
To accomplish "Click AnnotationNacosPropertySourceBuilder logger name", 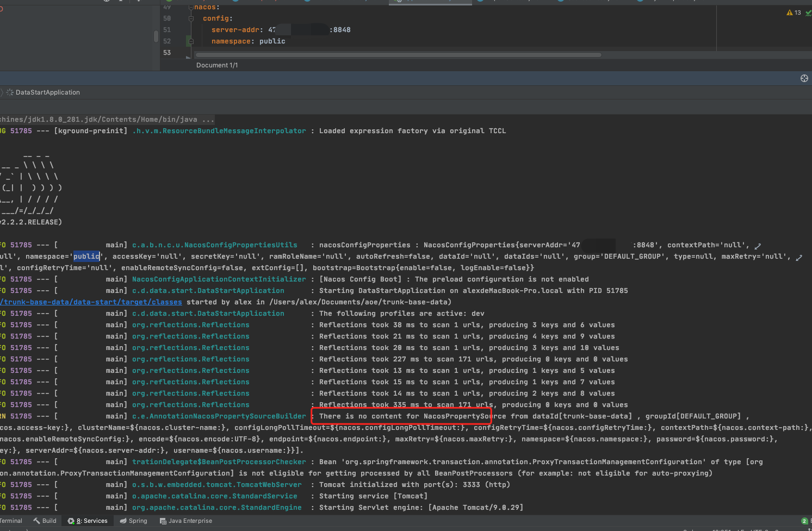I will tap(219, 416).
